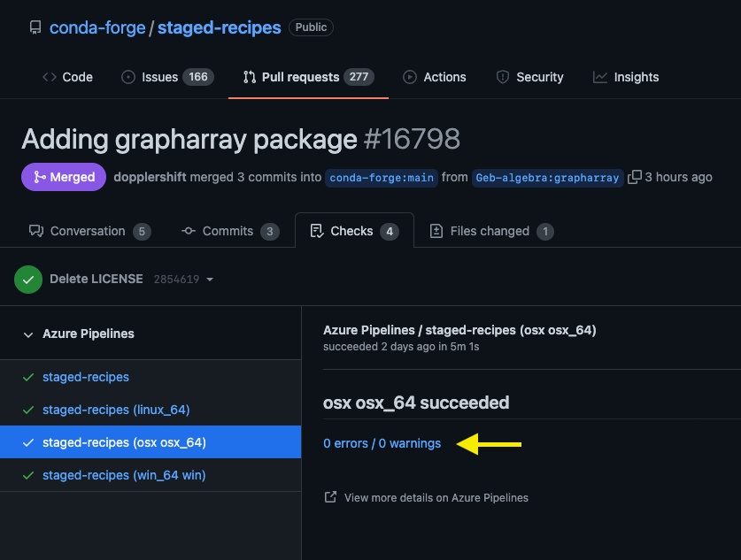Open the Commits tab

[230, 231]
